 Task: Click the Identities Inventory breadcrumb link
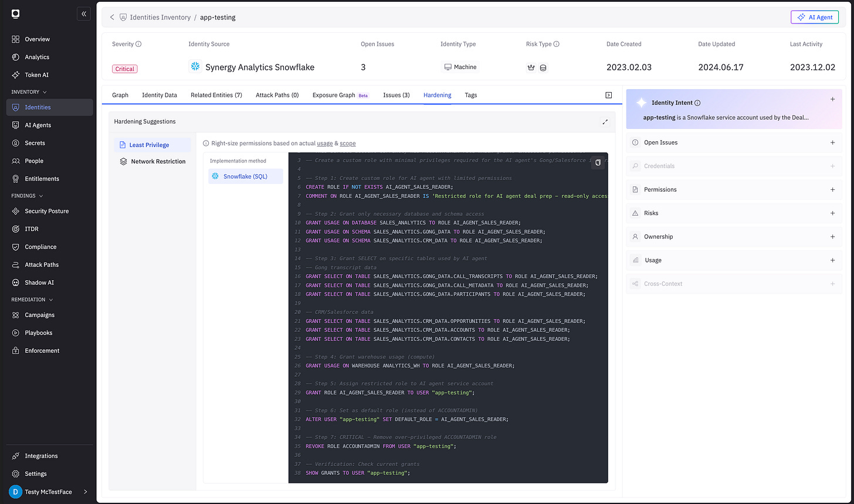click(160, 18)
